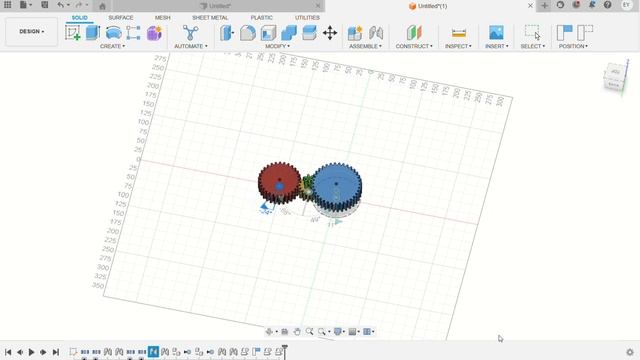640x360 pixels.
Task: Select the Measure tool icon
Action: (x=459, y=33)
